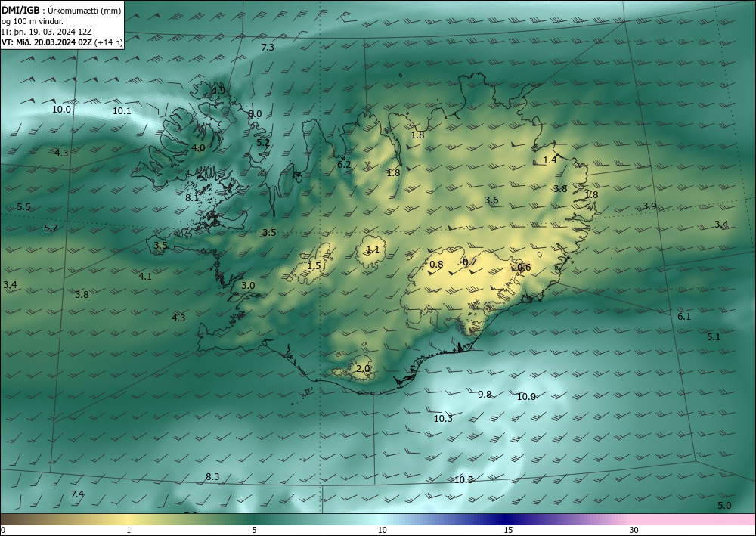Image resolution: width=756 pixels, height=536 pixels.
Task: Click the 7.3 value on the map
Action: [x=268, y=47]
